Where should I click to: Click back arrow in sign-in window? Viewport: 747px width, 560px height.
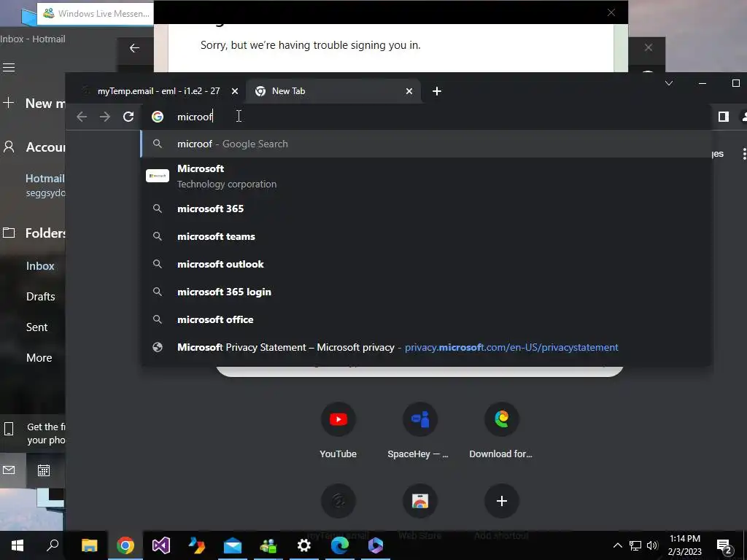(x=134, y=47)
